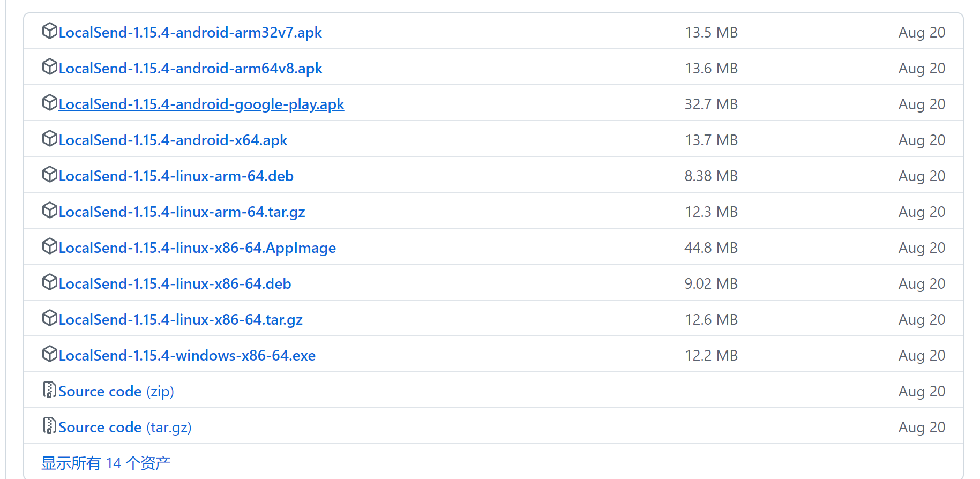This screenshot has width=980, height=479.
Task: Open LocalSend-1.15.4-linux-x86-64.deb link
Action: tap(174, 284)
